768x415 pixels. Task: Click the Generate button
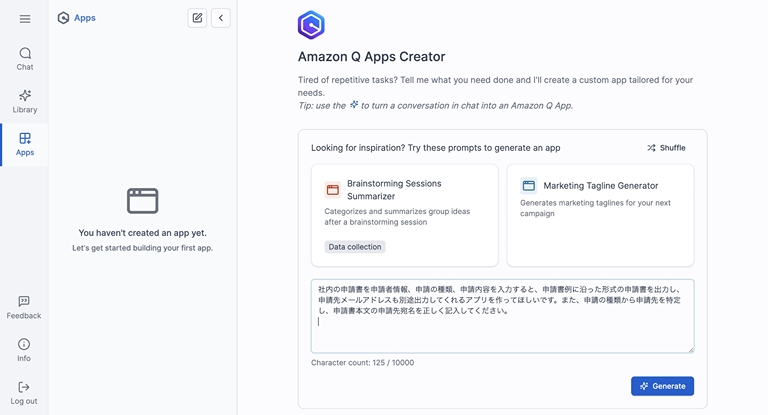click(662, 386)
